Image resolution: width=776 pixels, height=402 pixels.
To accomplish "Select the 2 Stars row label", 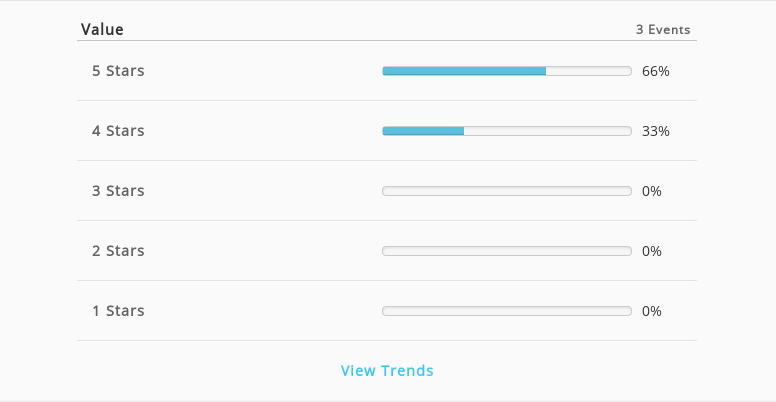I will pyautogui.click(x=118, y=251).
